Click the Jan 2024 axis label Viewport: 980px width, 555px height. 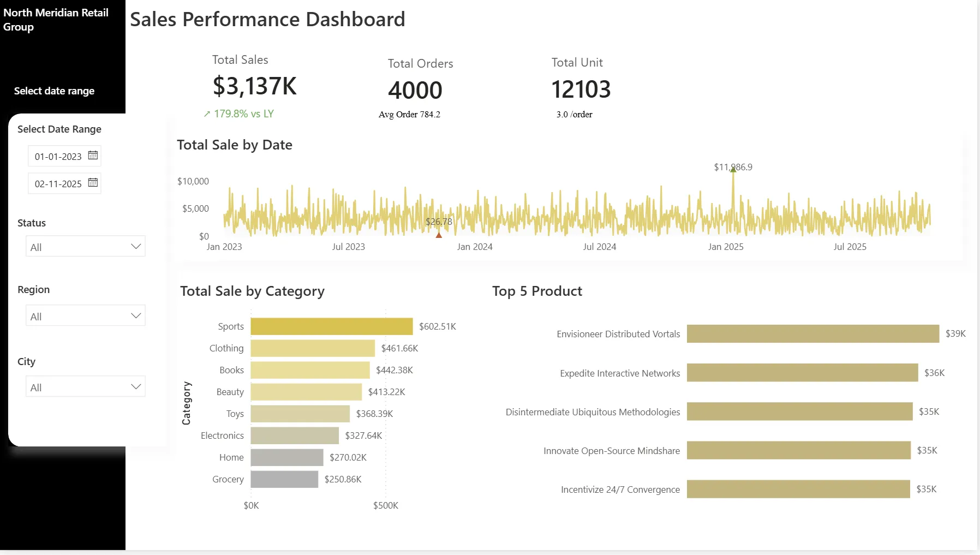(x=475, y=247)
